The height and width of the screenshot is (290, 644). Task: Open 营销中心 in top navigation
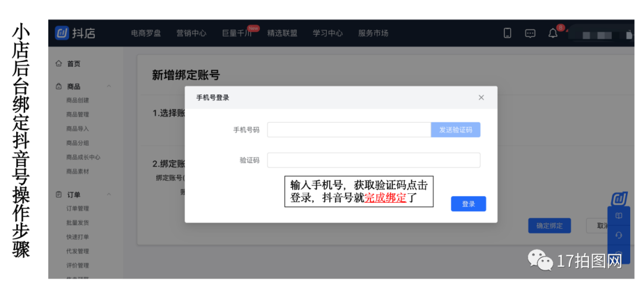191,33
